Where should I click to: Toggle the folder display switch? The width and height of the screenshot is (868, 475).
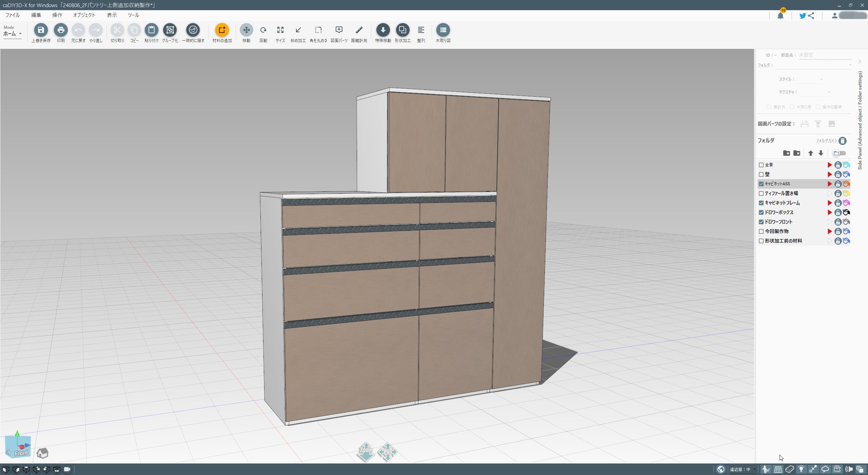pyautogui.click(x=839, y=153)
